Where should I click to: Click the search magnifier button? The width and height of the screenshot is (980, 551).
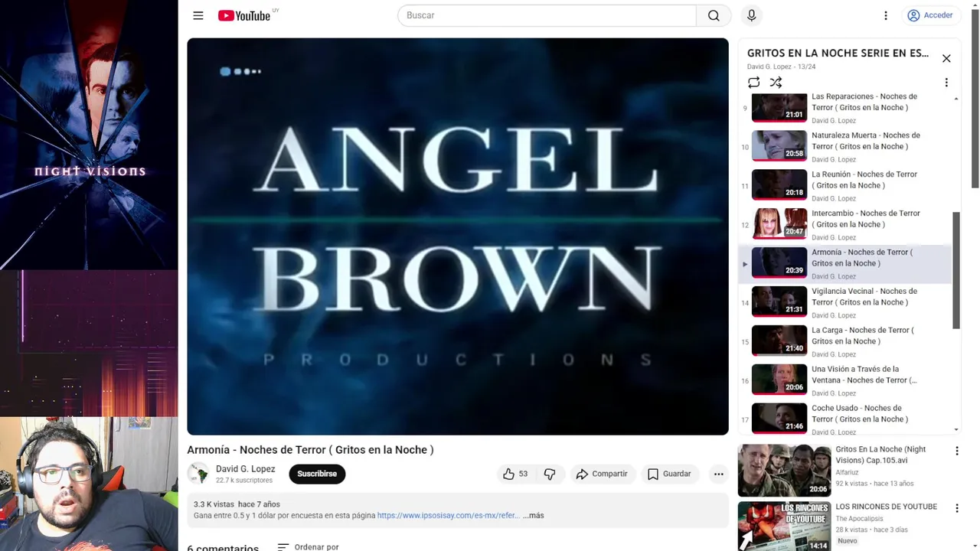pos(714,15)
